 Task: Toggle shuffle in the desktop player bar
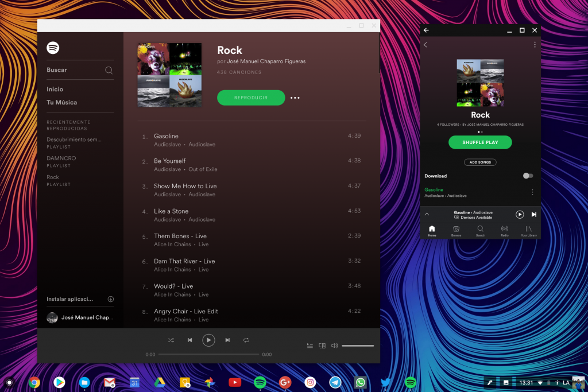tap(171, 340)
